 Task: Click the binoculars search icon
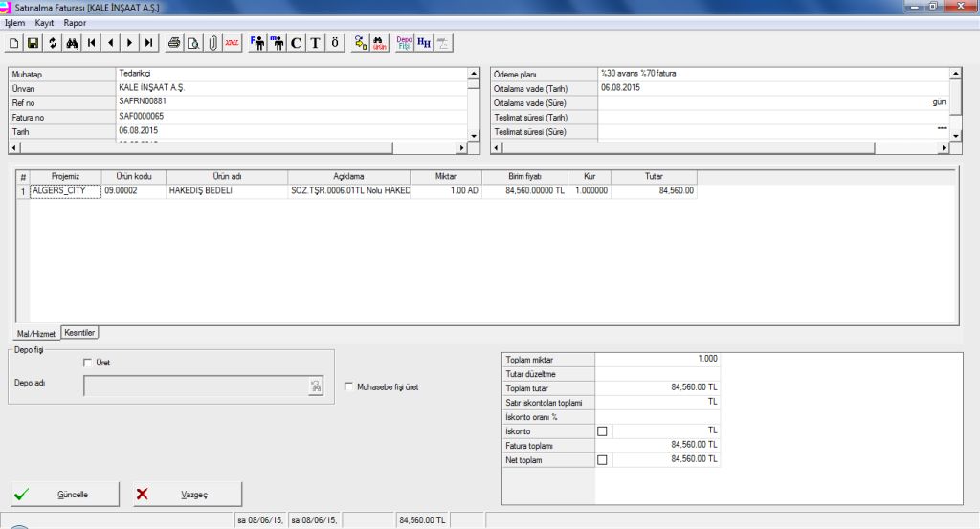[x=72, y=43]
